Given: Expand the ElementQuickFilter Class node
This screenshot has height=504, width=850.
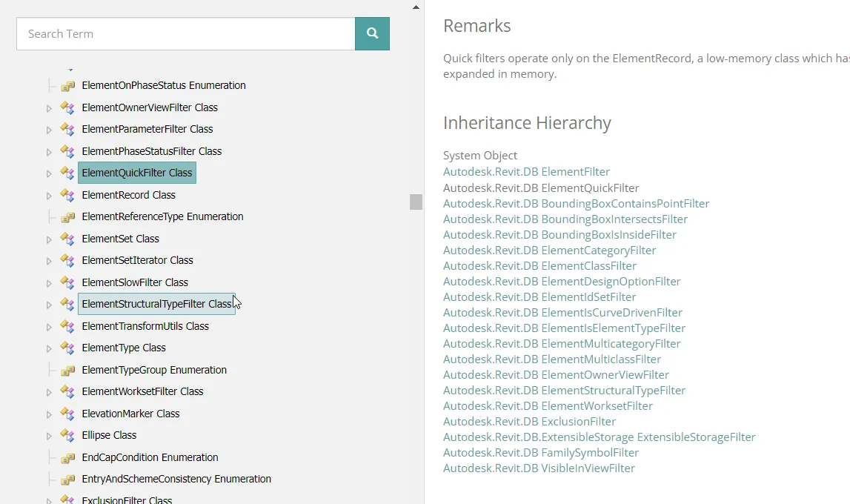Looking at the screenshot, I should [49, 174].
